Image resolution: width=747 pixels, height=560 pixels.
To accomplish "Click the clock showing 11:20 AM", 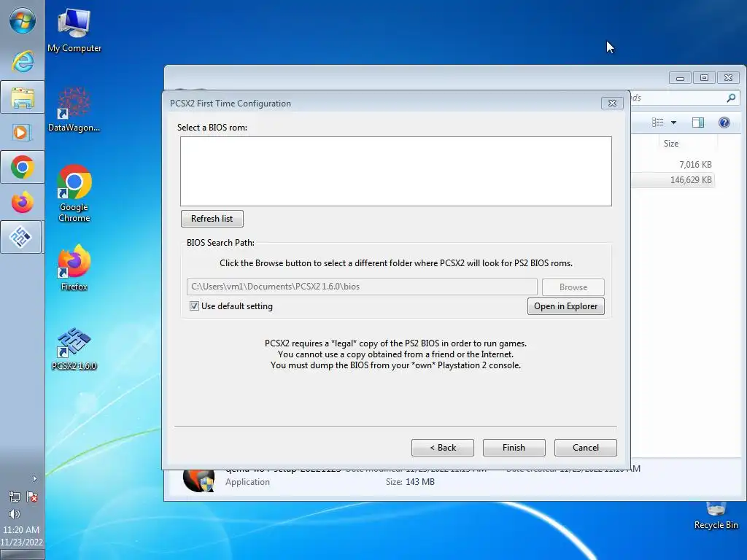I will [21, 529].
